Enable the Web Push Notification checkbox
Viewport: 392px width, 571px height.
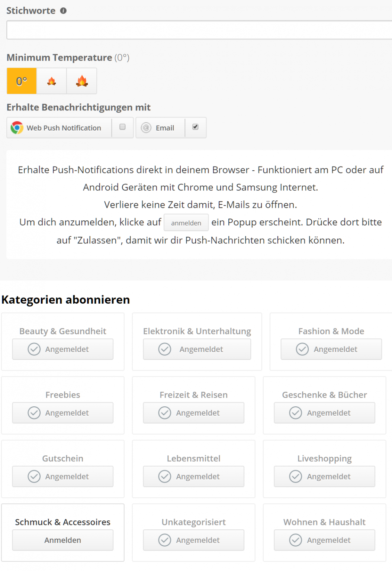122,127
